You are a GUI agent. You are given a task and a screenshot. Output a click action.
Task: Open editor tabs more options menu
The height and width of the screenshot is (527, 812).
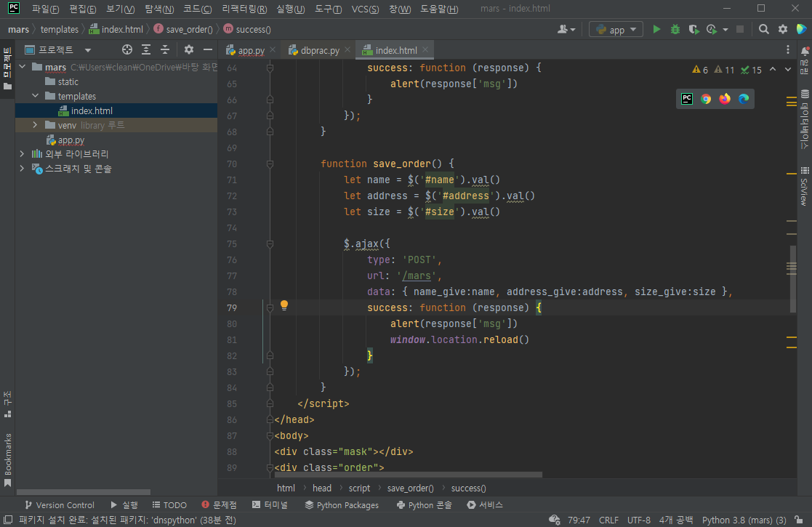[788, 49]
